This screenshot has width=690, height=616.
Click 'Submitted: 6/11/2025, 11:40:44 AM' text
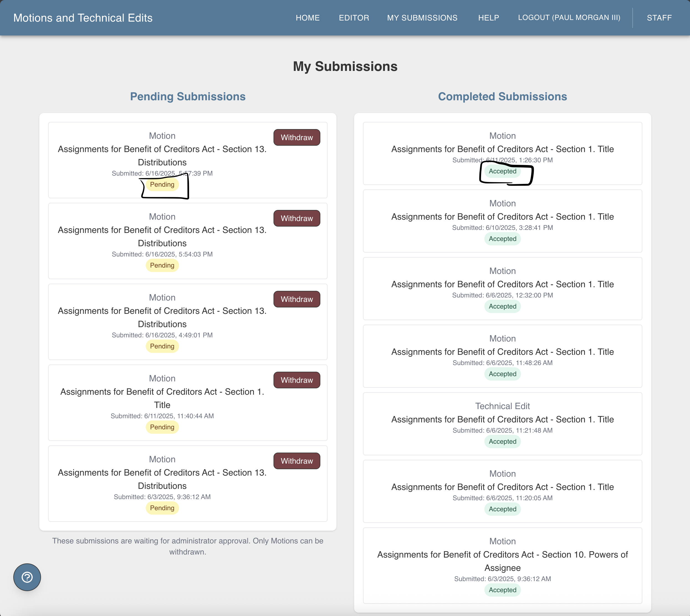tap(162, 416)
